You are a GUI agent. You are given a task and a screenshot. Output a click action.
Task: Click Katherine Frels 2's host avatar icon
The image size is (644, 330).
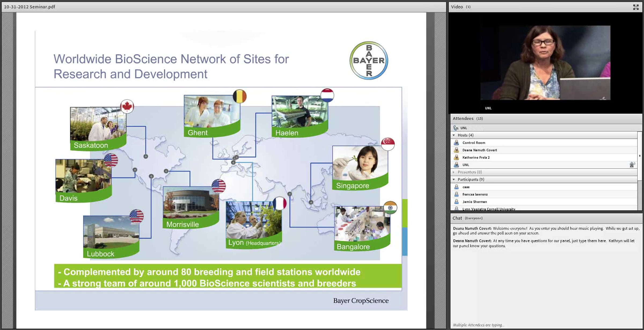coord(456,157)
